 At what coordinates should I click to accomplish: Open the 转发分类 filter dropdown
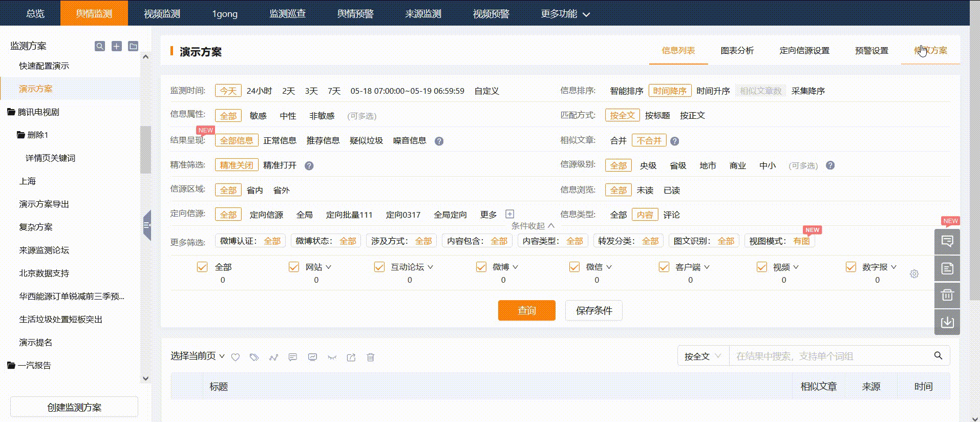[628, 241]
